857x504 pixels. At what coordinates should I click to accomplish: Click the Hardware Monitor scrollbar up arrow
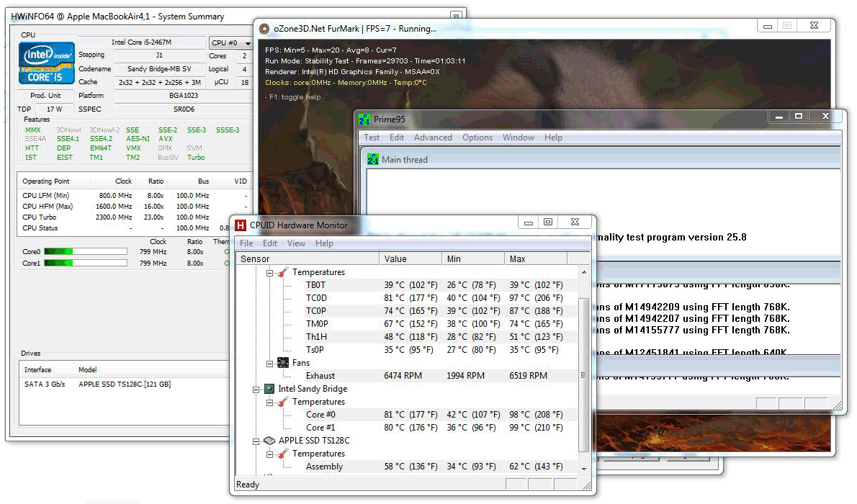(584, 272)
